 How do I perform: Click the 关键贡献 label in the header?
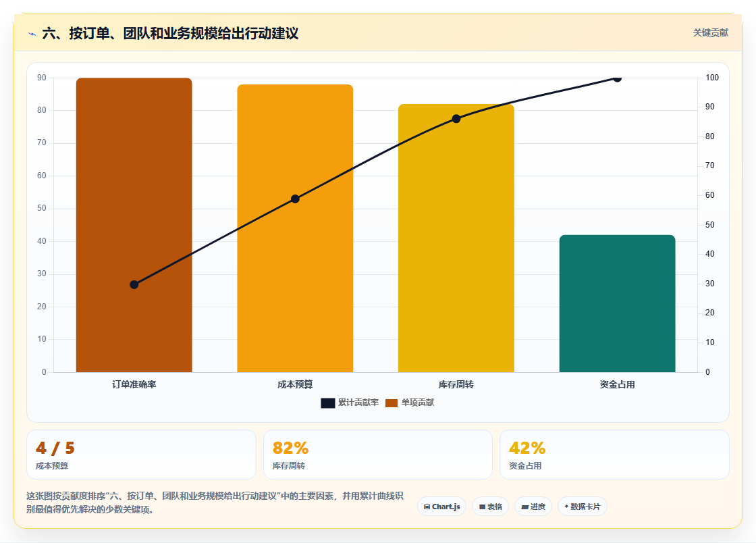711,33
